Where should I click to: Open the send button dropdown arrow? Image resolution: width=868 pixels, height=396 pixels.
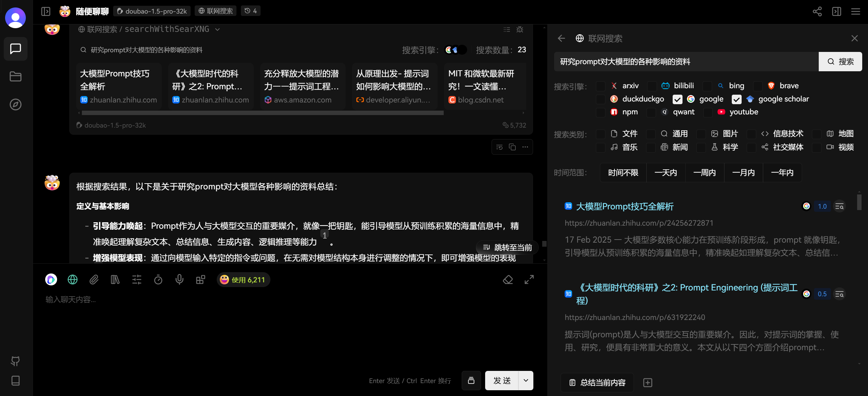526,380
